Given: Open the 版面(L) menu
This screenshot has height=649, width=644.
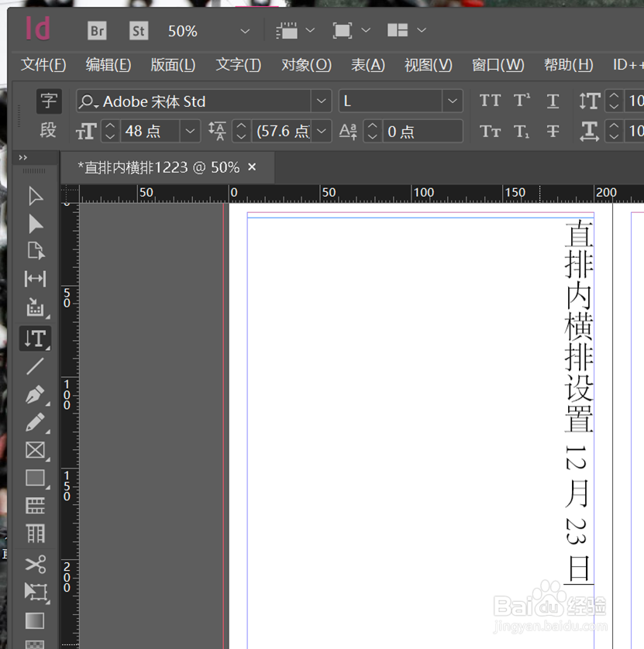Looking at the screenshot, I should [173, 65].
